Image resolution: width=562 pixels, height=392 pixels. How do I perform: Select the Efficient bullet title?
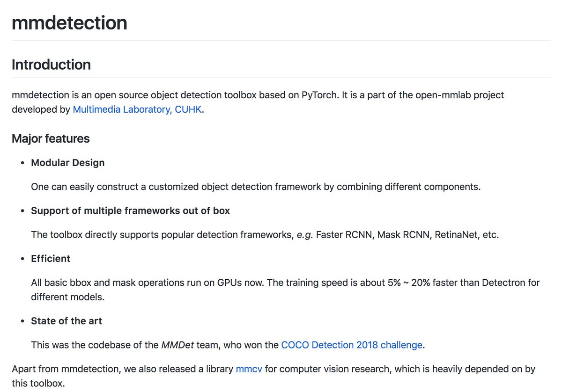tap(51, 259)
